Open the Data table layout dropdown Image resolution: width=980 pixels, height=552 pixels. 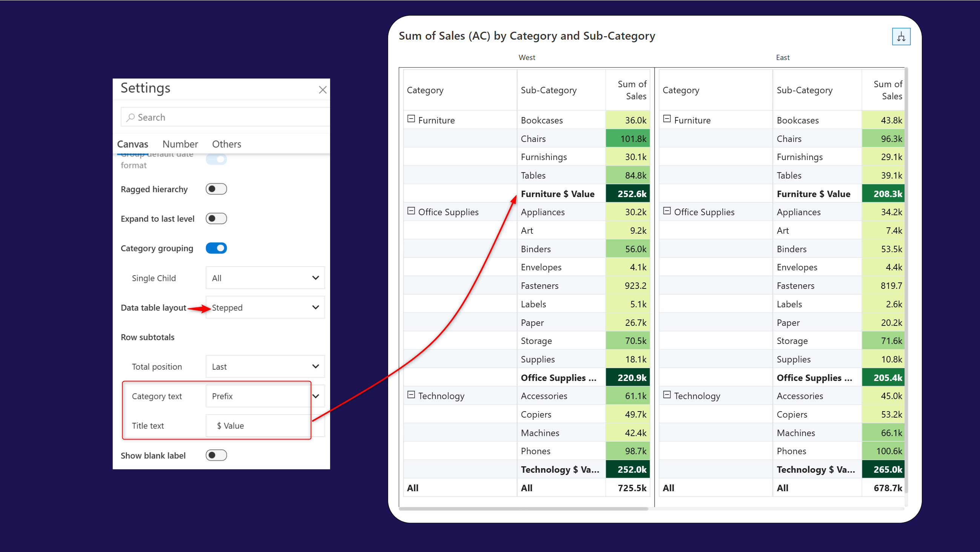[265, 308]
